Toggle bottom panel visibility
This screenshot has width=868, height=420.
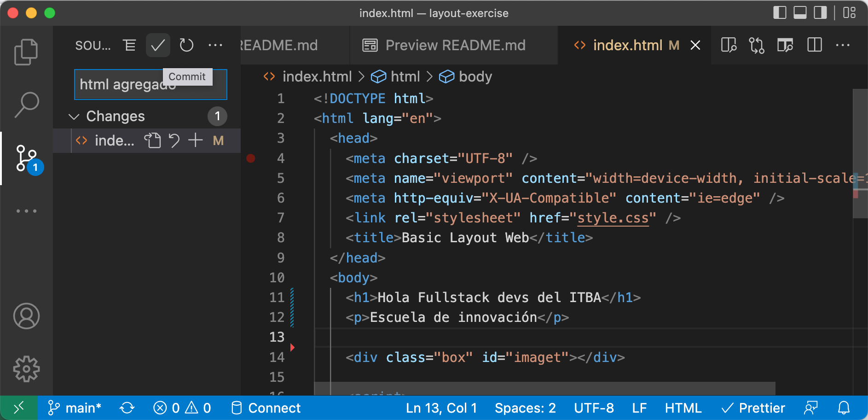tap(800, 13)
